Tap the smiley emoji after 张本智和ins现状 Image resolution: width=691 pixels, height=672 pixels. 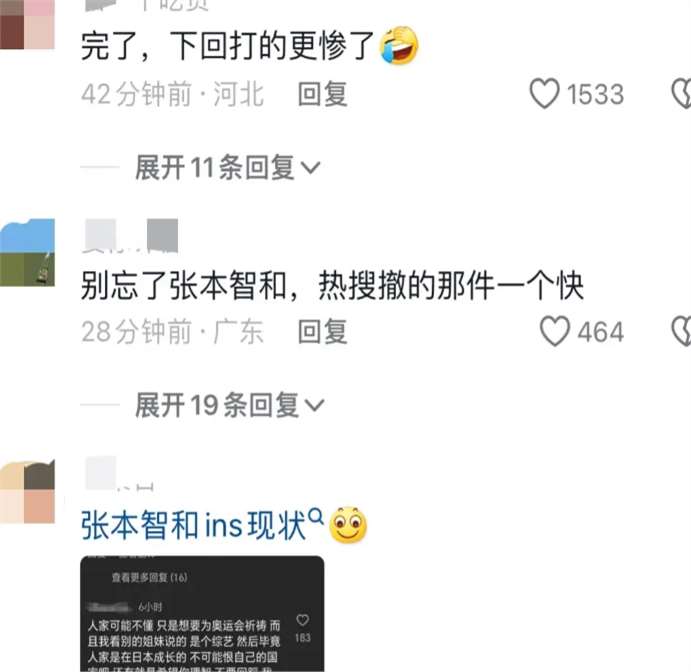coord(348,525)
